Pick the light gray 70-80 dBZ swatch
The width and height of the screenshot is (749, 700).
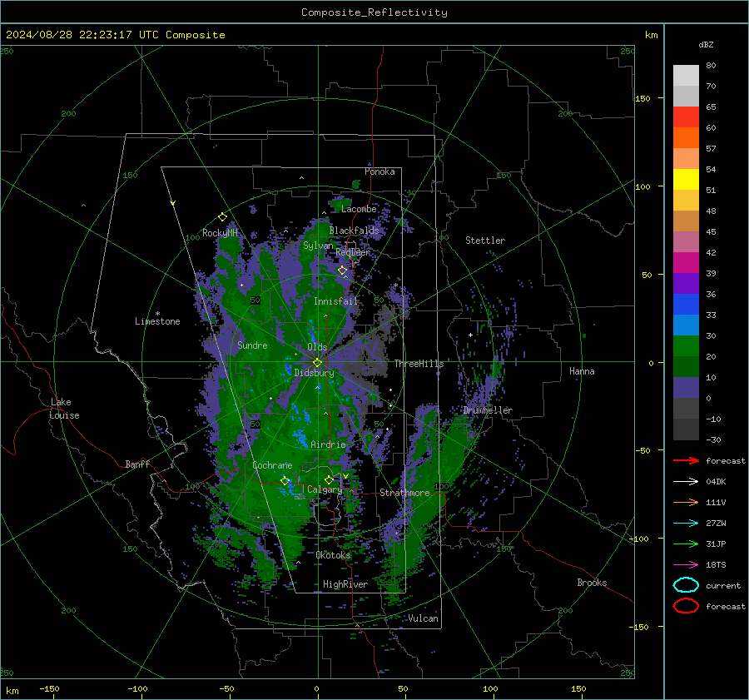coord(686,76)
